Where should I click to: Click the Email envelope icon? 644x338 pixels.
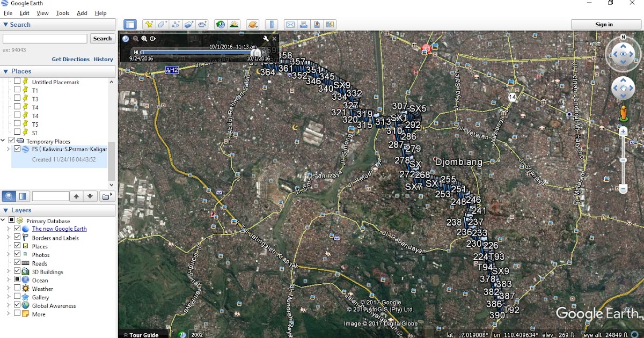coord(290,25)
